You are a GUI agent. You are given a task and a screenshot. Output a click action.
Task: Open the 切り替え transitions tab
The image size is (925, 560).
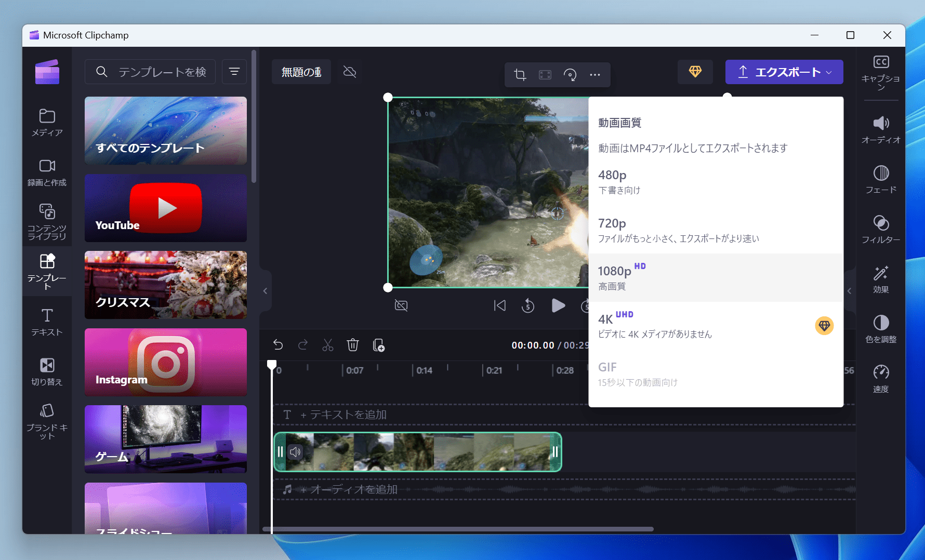(x=47, y=372)
